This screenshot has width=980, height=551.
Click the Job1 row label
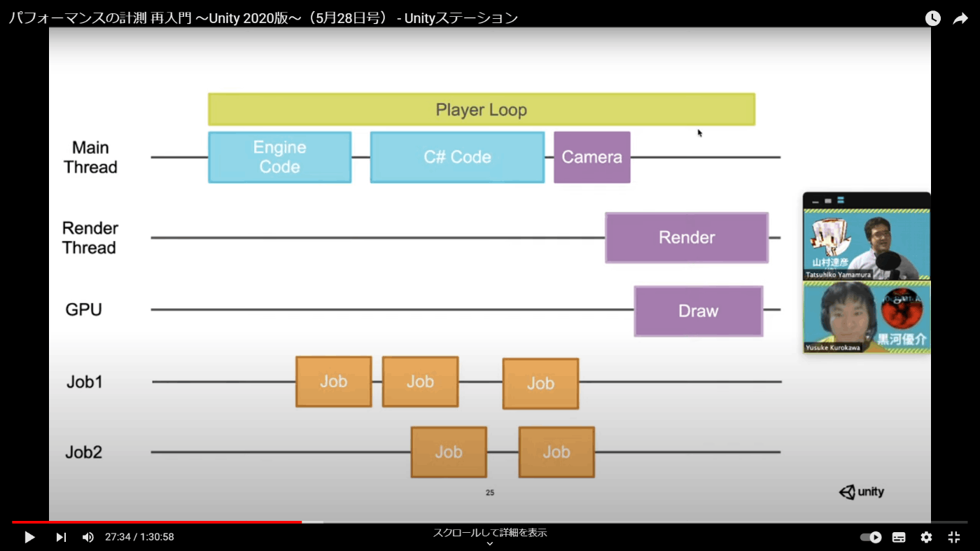tap(85, 382)
